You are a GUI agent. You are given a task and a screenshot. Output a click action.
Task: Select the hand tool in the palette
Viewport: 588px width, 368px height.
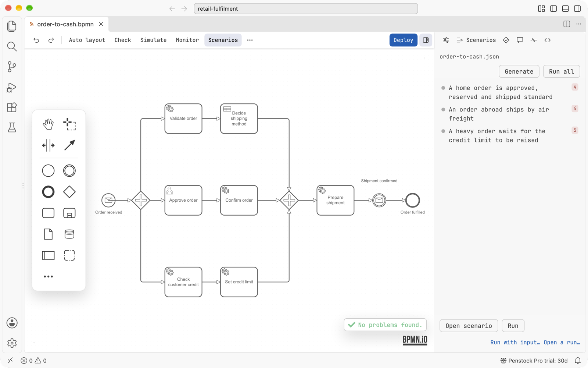tap(48, 124)
